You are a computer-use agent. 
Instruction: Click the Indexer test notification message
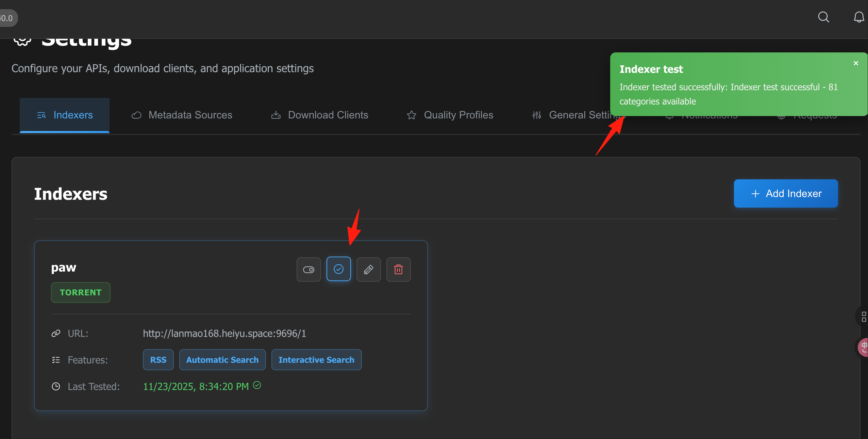pyautogui.click(x=728, y=94)
